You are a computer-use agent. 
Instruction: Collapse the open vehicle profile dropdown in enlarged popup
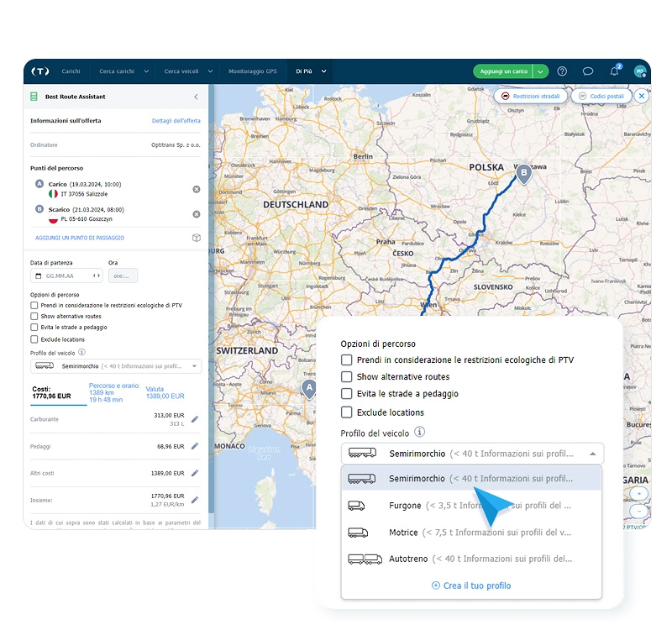[x=593, y=454]
